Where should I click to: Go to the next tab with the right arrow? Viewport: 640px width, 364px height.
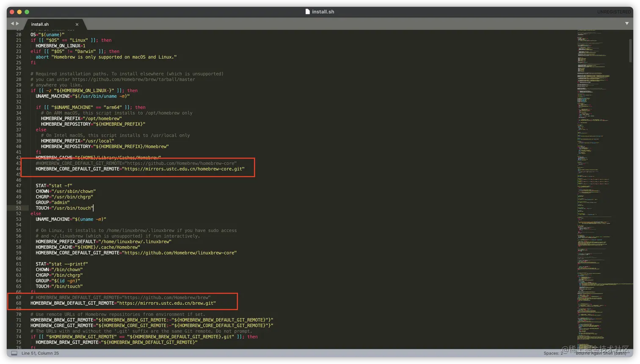pyautogui.click(x=17, y=24)
